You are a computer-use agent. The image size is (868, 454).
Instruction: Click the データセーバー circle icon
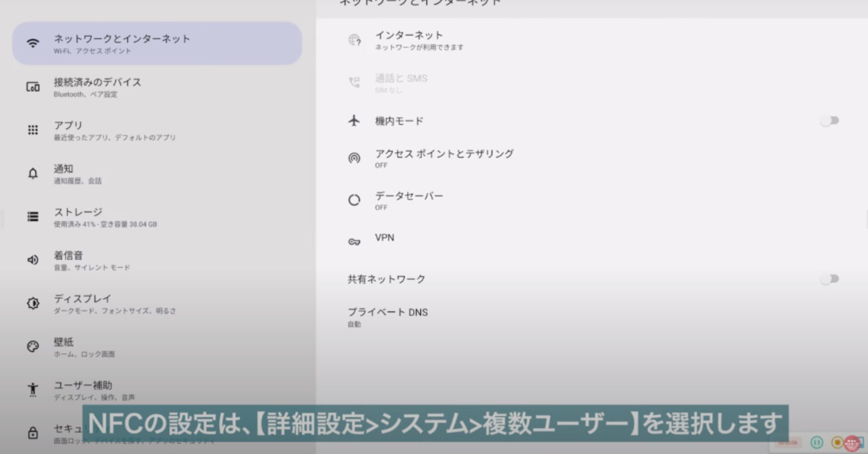tap(354, 200)
